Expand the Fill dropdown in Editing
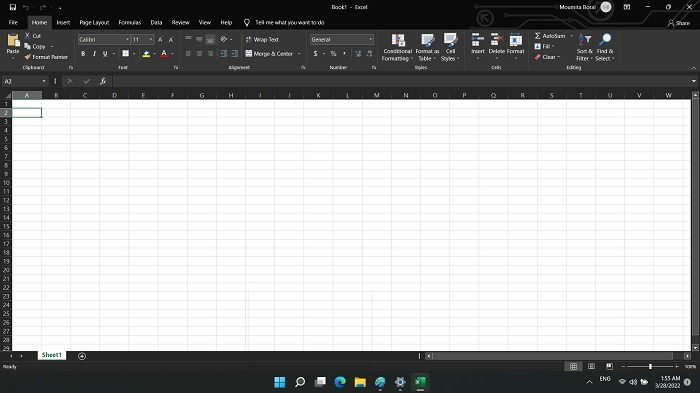Image resolution: width=700 pixels, height=393 pixels. click(x=553, y=46)
